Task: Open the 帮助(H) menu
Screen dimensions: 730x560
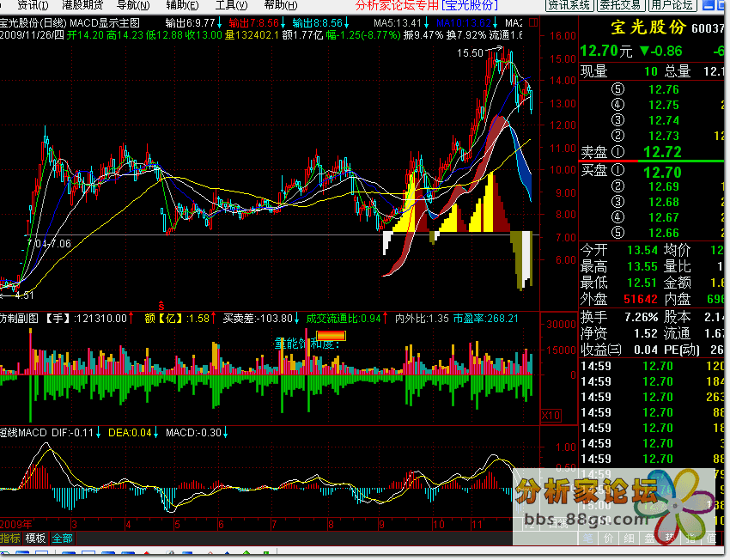Action: [280, 5]
